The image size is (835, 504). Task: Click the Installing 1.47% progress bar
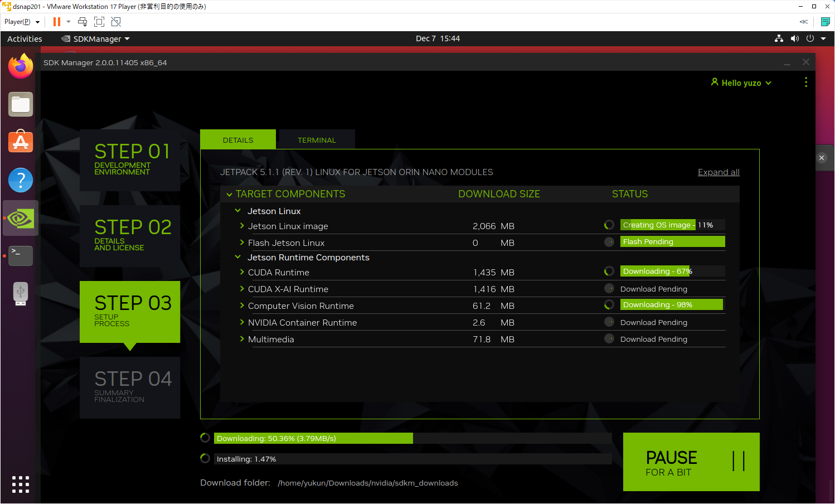click(x=412, y=459)
